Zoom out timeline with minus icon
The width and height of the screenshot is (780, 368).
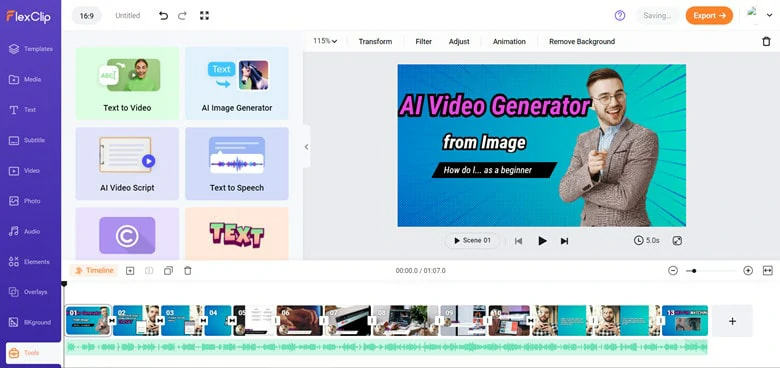(673, 271)
